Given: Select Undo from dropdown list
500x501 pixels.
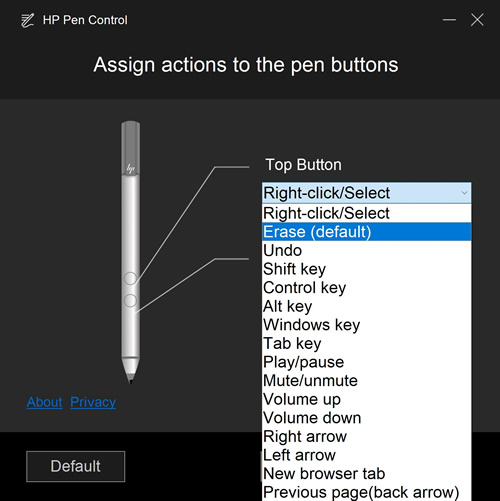Looking at the screenshot, I should [x=367, y=251].
